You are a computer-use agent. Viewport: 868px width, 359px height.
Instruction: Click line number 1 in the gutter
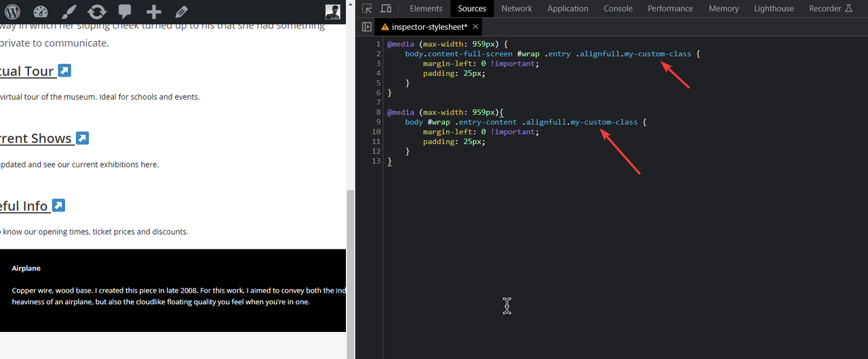click(x=378, y=44)
